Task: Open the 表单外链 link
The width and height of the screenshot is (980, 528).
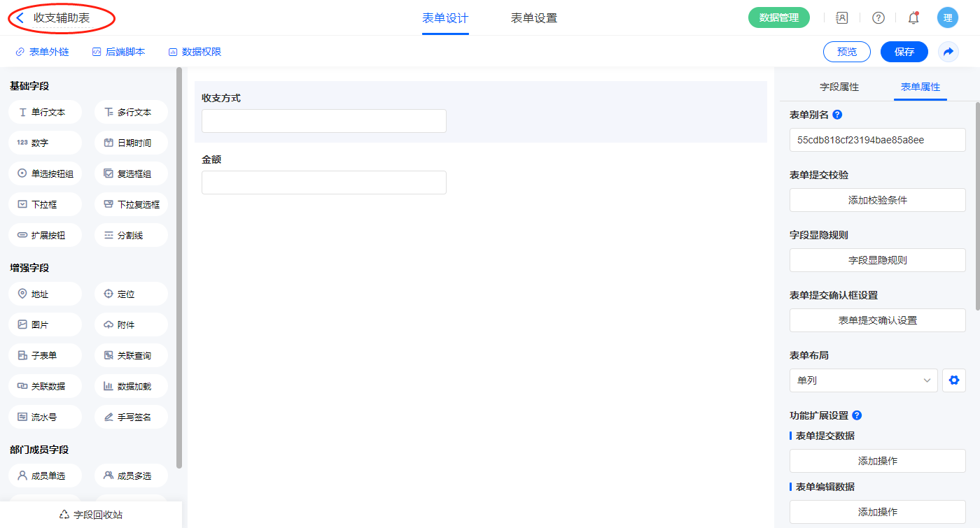Action: point(42,52)
